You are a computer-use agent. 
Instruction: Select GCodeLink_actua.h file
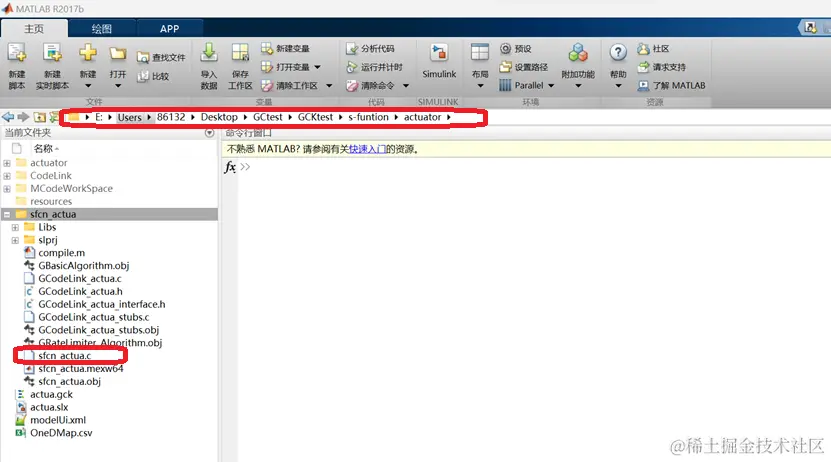click(80, 291)
